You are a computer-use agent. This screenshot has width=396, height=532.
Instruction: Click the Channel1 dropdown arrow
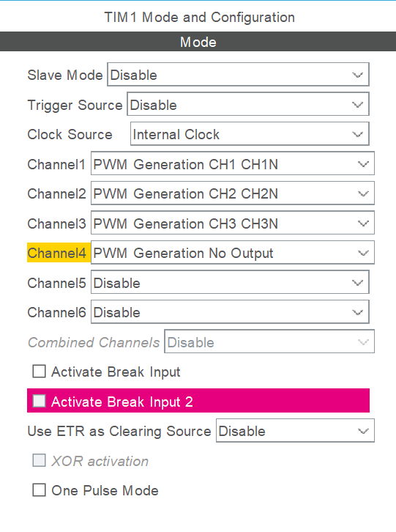363,164
